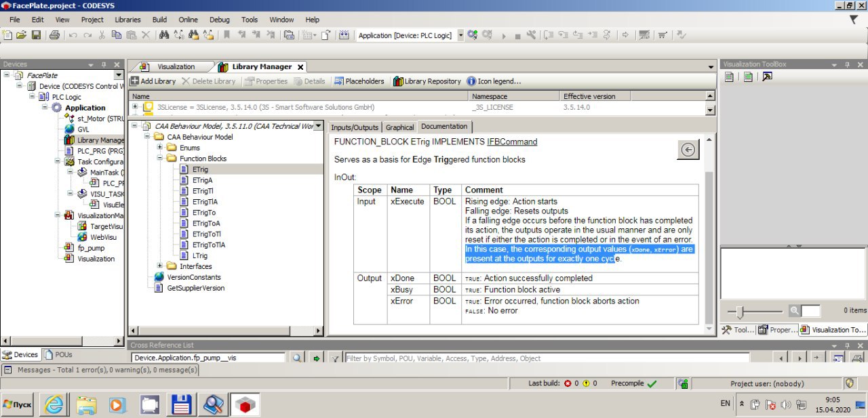868x418 pixels.
Task: Open the Debug menu
Action: 219,20
